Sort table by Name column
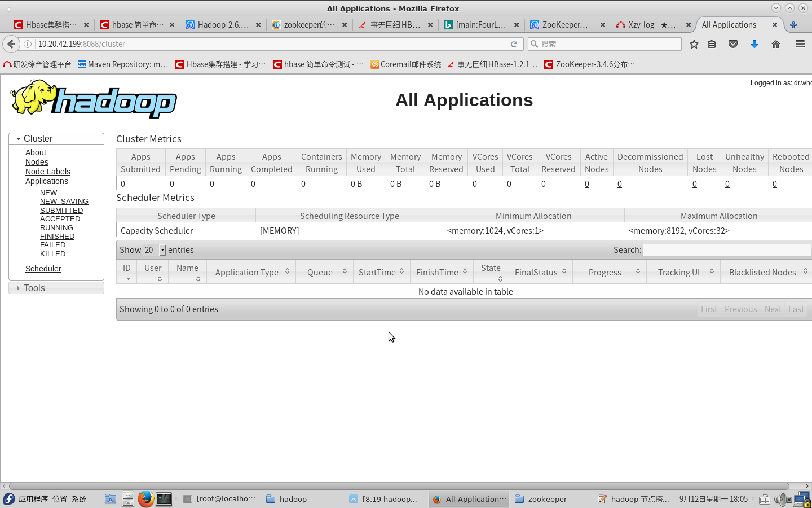812x508 pixels. pos(188,272)
